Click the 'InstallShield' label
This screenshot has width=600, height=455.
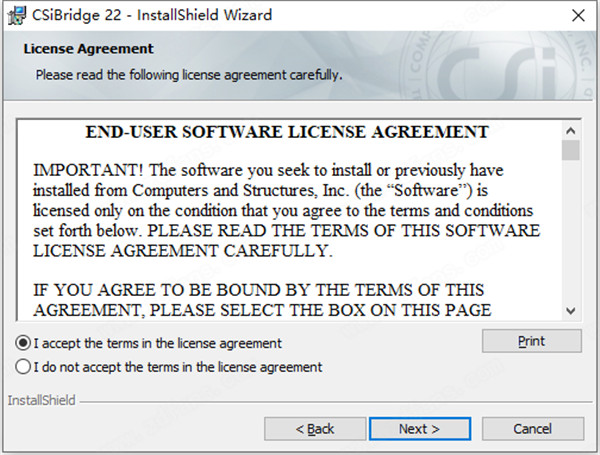(41, 400)
